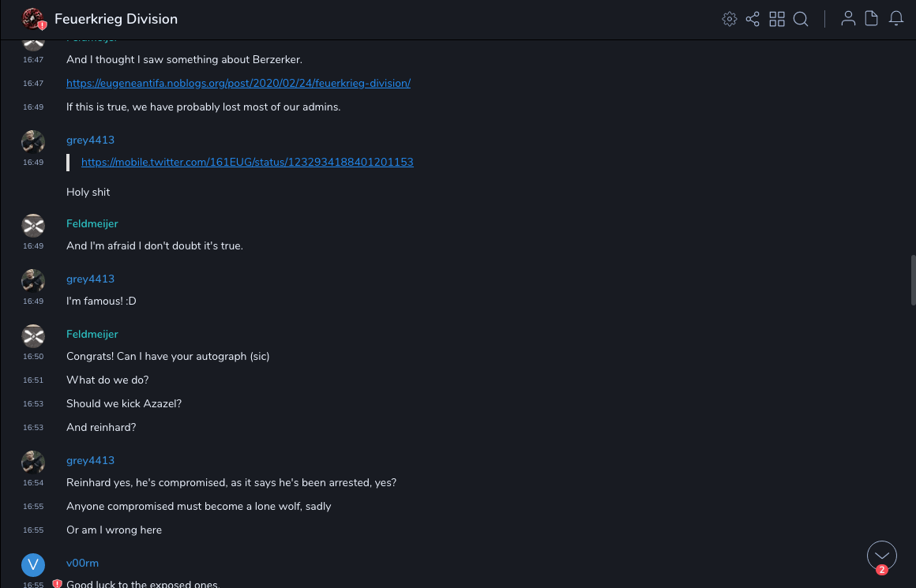Click the share icon in header
Screen dimensions: 916x588
[753, 19]
